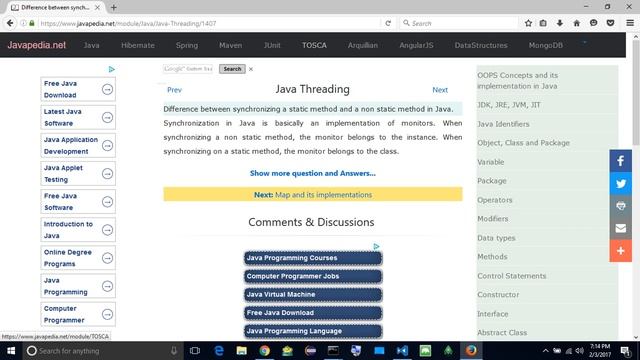Click the page vertical scrollbar thumb

pos(636,92)
